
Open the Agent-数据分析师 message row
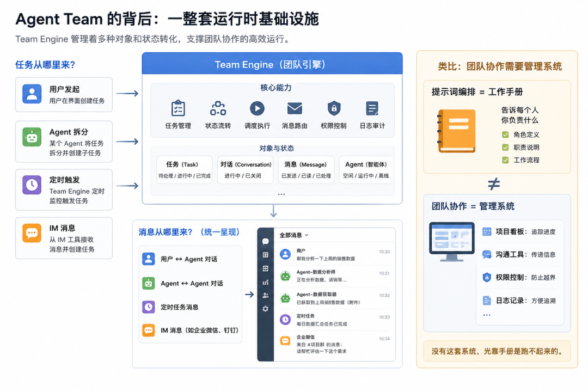(335, 276)
